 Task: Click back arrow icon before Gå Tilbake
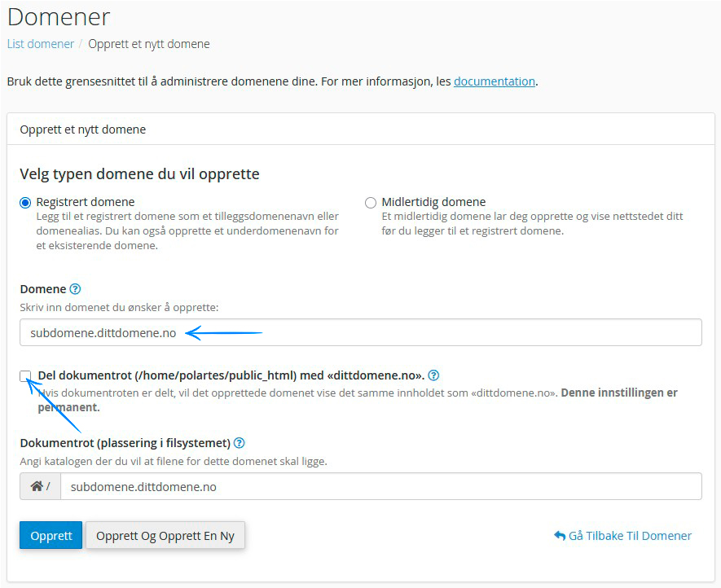click(x=559, y=536)
